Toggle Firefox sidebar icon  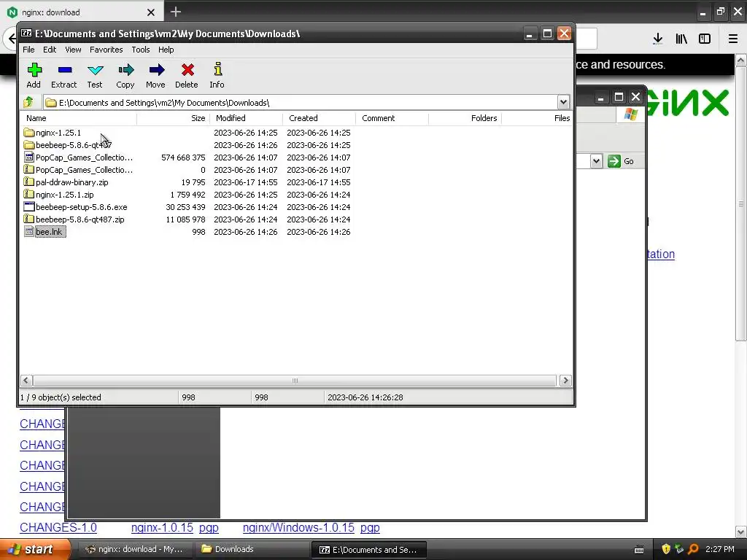tap(705, 39)
